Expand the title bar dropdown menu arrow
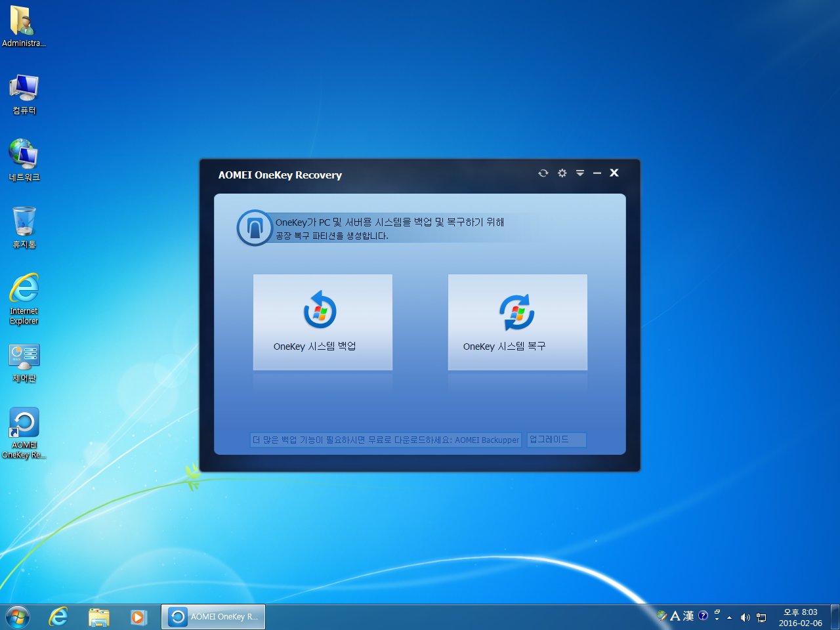The height and width of the screenshot is (630, 840). 580,173
